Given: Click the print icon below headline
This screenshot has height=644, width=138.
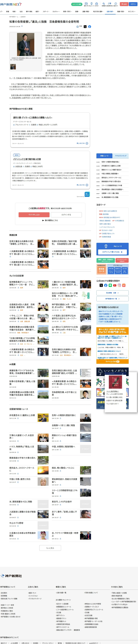Looking at the screenshot, I should [x=77, y=27].
